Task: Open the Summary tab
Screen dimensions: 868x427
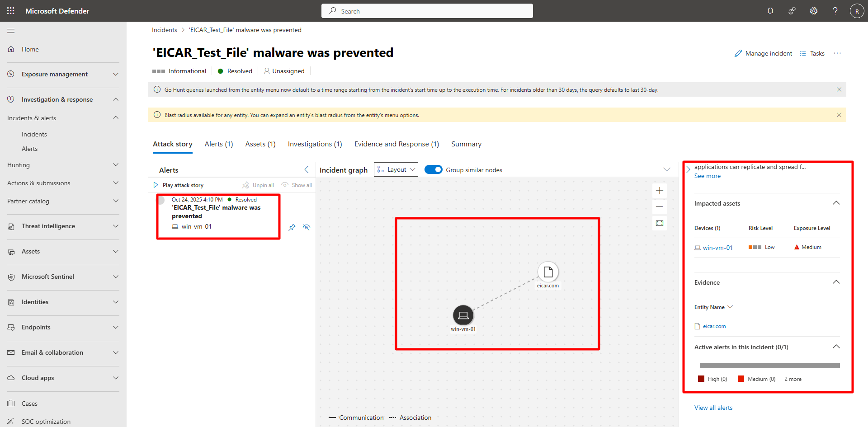Action: 467,144
